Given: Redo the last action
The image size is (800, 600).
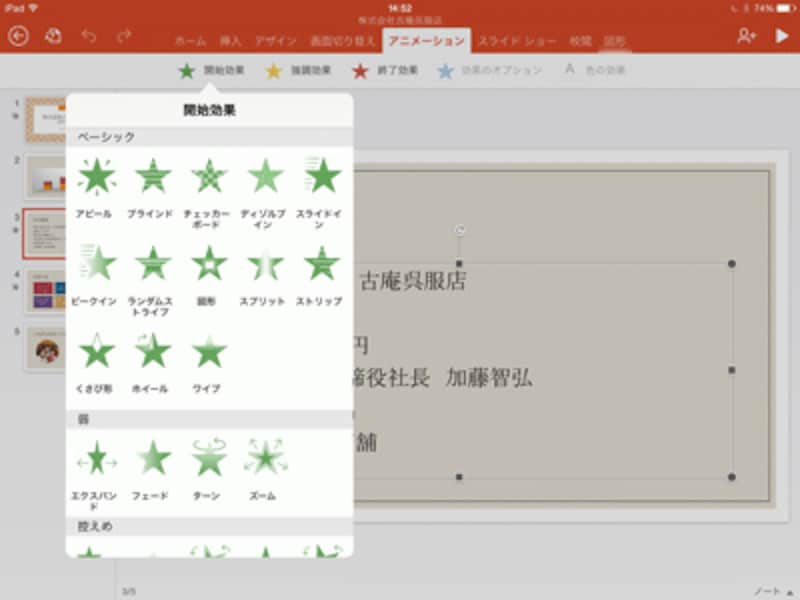Looking at the screenshot, I should pos(123,36).
